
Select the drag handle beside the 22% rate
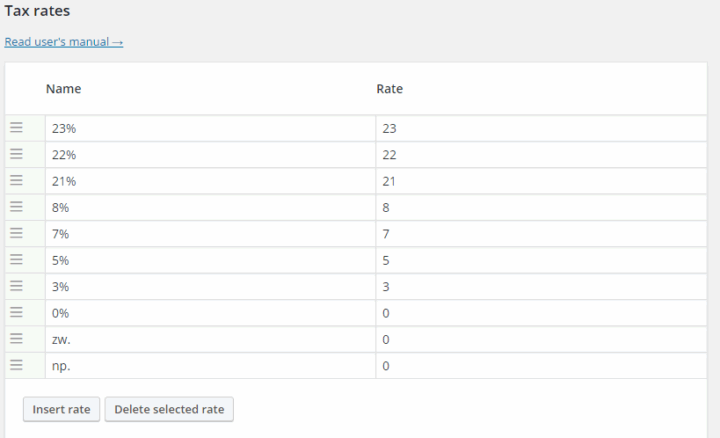point(16,154)
